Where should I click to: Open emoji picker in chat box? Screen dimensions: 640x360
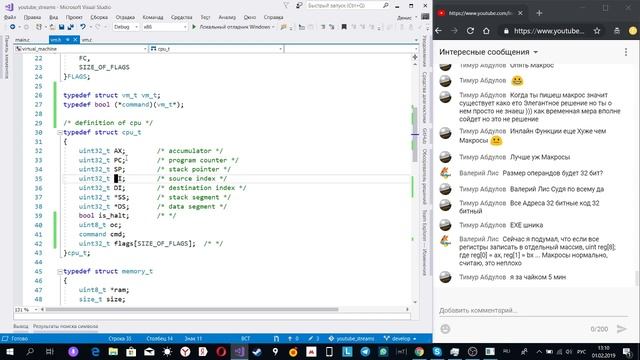445,329
